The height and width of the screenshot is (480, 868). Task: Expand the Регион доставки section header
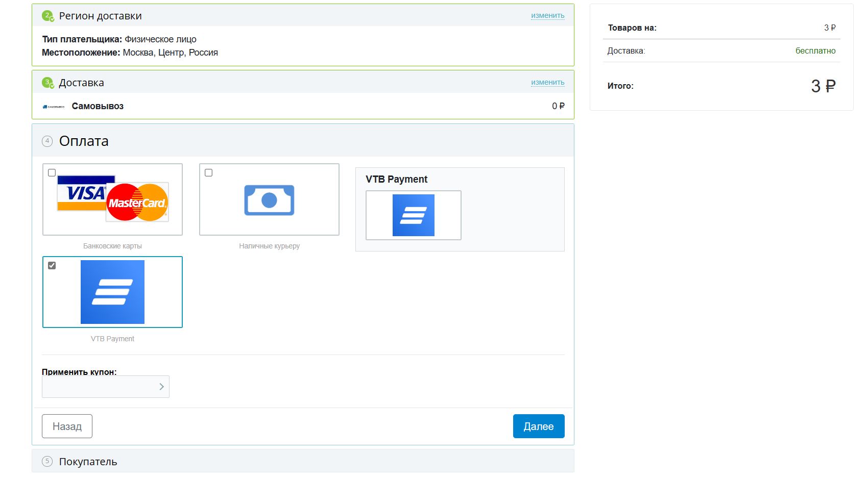point(100,16)
